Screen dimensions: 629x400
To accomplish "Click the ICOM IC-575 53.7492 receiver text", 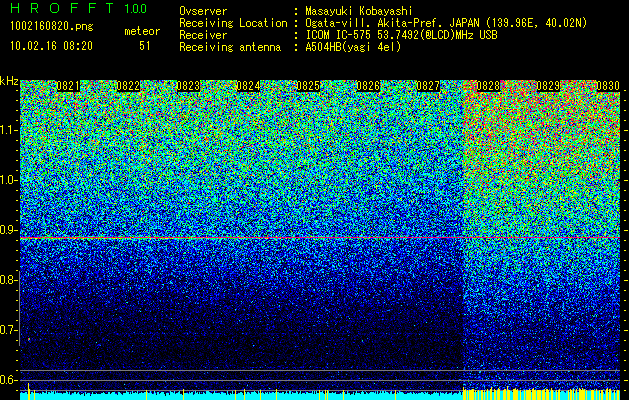I will point(401,35).
